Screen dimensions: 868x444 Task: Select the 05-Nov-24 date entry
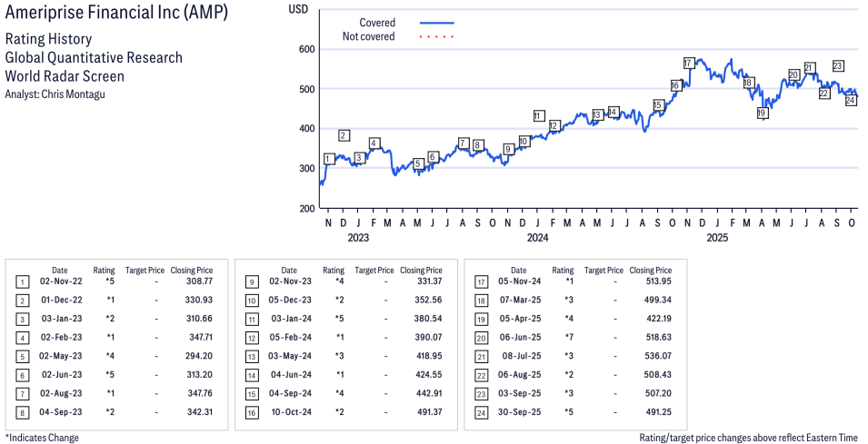point(518,282)
